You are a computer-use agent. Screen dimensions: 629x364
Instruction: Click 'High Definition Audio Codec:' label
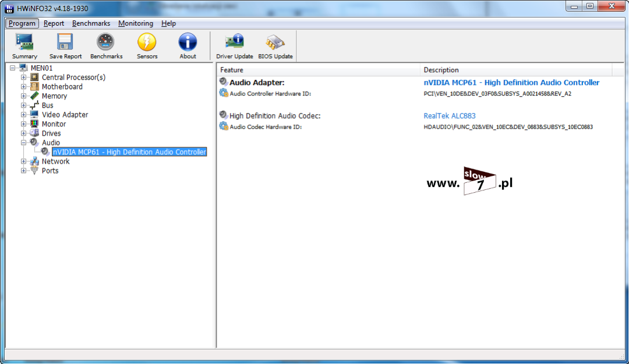(x=275, y=115)
